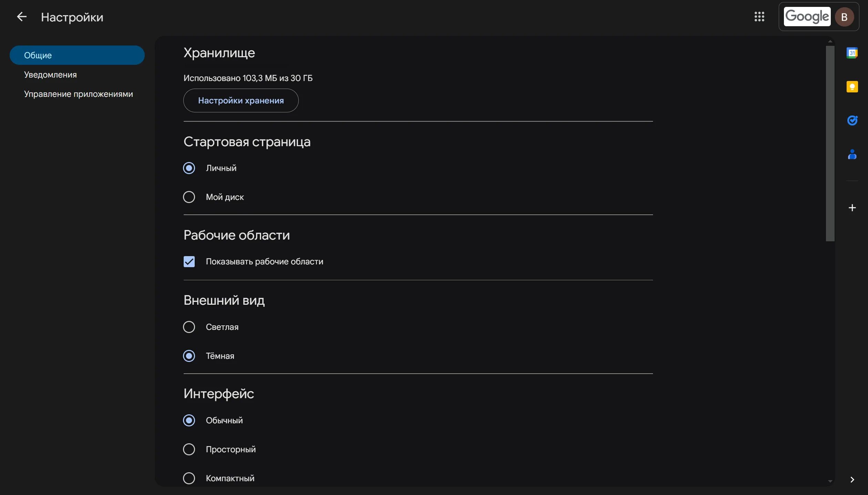Viewport: 868px width, 495px height.
Task: Click the account avatar with letter B
Action: coord(844,17)
